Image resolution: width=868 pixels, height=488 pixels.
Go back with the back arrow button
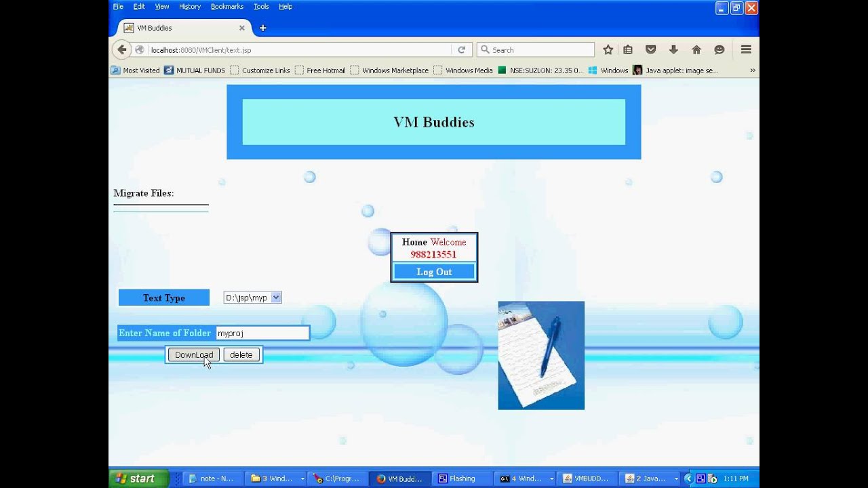coord(121,49)
